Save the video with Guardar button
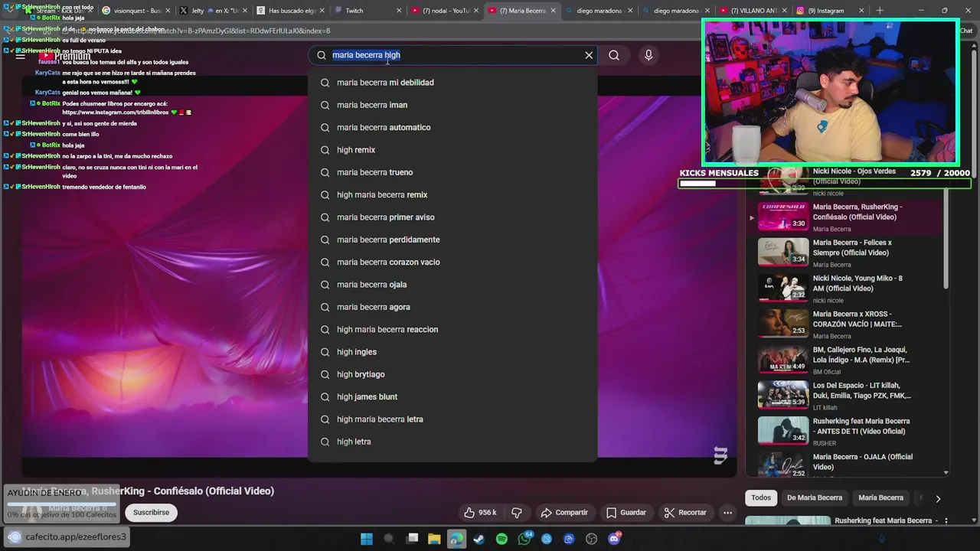The image size is (980, 551). (626, 512)
